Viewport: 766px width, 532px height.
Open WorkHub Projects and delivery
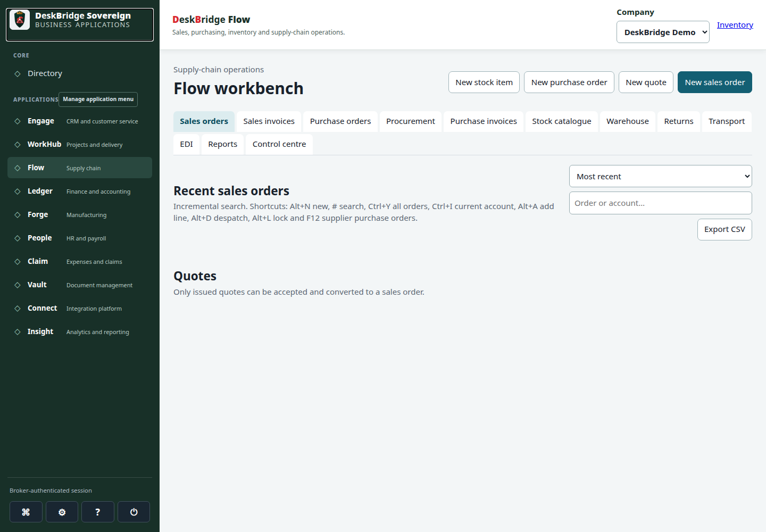pos(80,144)
